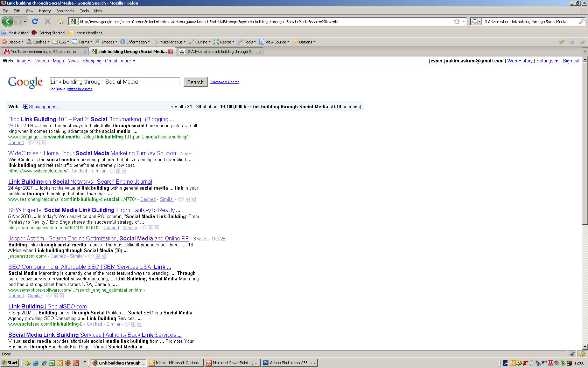
Task: Click the search magnifier in browser search box
Action: point(582,21)
